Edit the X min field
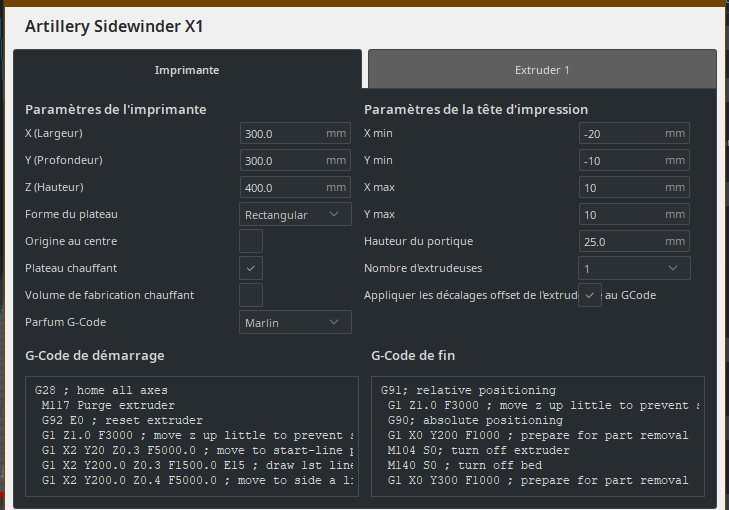Viewport: 729px width, 510px height. tap(634, 133)
